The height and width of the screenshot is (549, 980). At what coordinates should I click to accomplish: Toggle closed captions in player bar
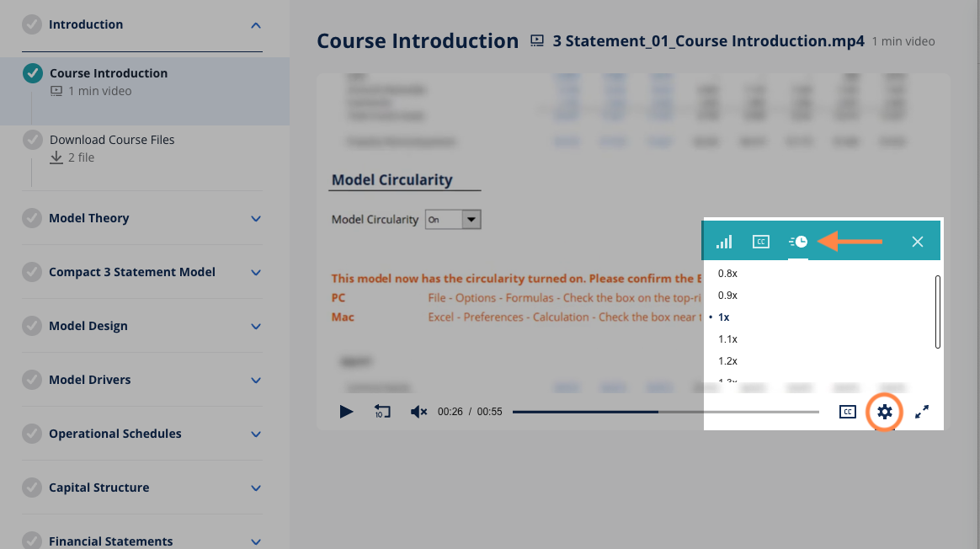click(848, 412)
